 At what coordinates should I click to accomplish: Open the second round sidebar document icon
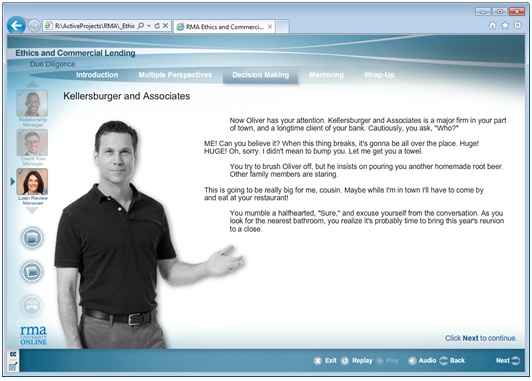click(x=32, y=272)
